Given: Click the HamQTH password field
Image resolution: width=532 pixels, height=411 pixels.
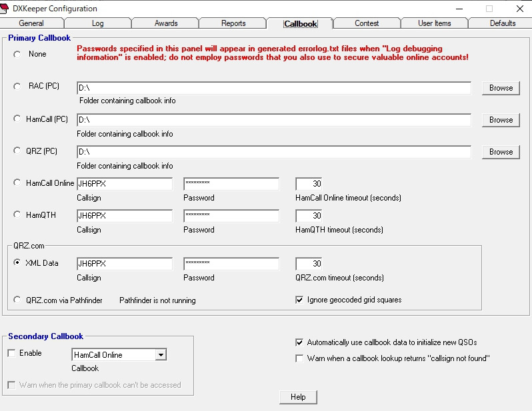Looking at the screenshot, I should click(231, 216).
